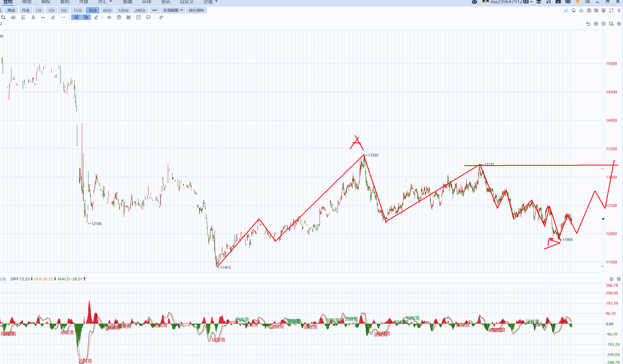
Task: Click the zoom out minus icon
Action: (x=604, y=24)
